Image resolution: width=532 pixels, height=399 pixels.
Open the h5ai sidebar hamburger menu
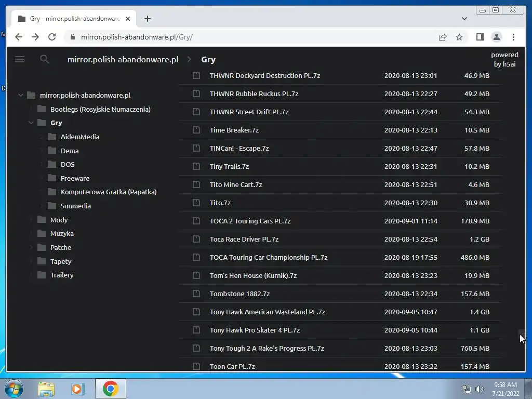[20, 59]
